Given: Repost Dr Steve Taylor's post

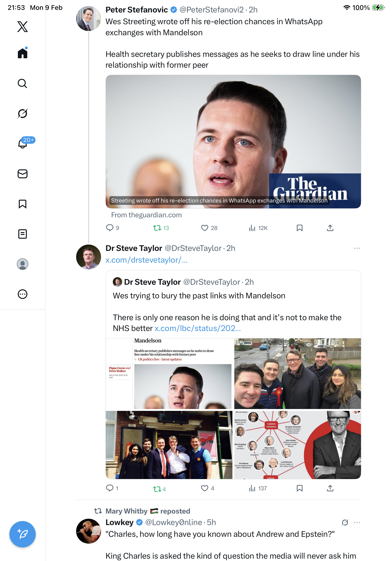Looking at the screenshot, I should (x=157, y=489).
